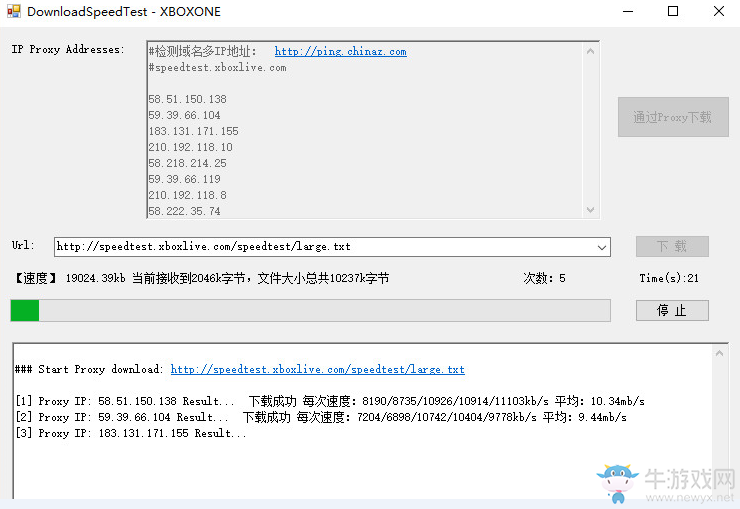The height and width of the screenshot is (509, 740).
Task: Select IP entry 59.39.66.104 in the proxy list
Action: coord(185,115)
